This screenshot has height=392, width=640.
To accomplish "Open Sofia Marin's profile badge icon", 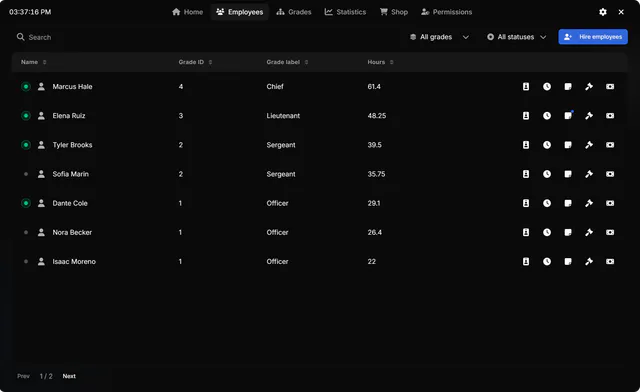I will coord(526,174).
